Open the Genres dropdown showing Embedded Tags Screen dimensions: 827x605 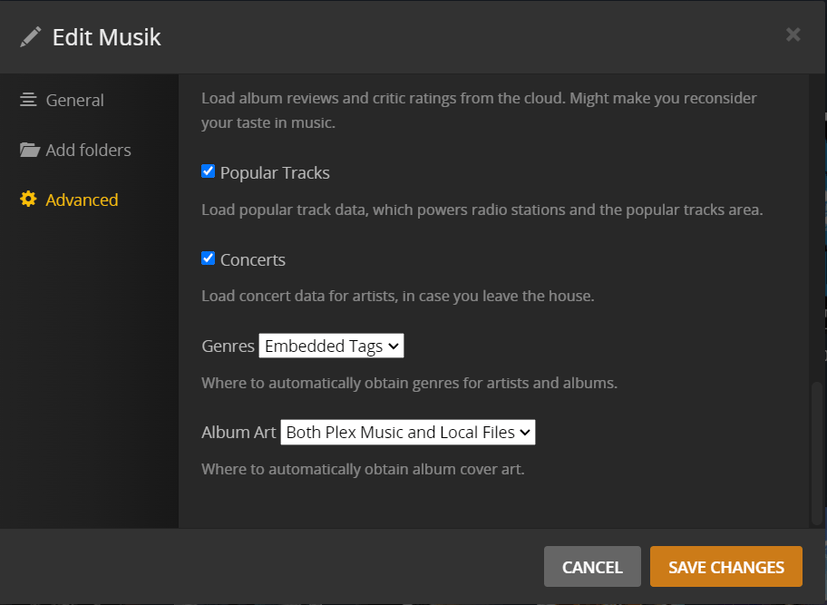[331, 346]
